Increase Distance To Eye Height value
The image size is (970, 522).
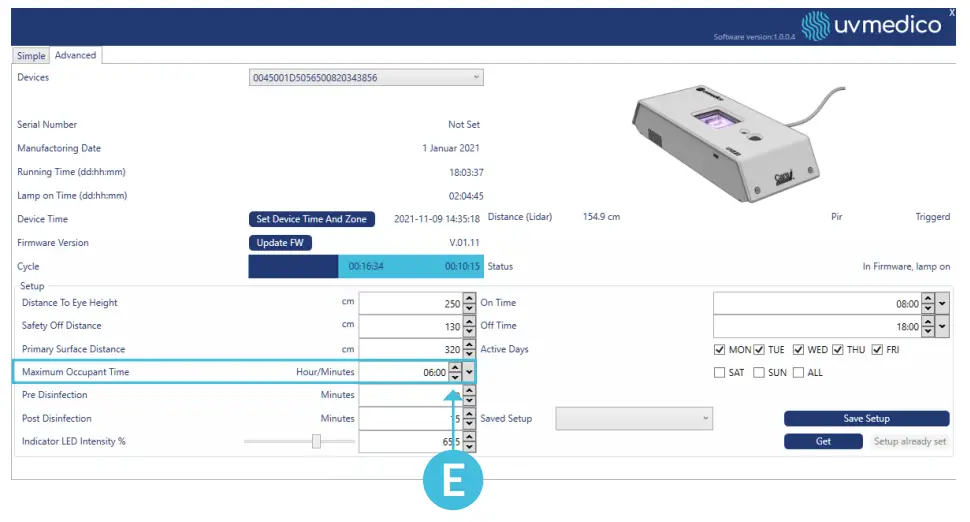click(x=469, y=298)
